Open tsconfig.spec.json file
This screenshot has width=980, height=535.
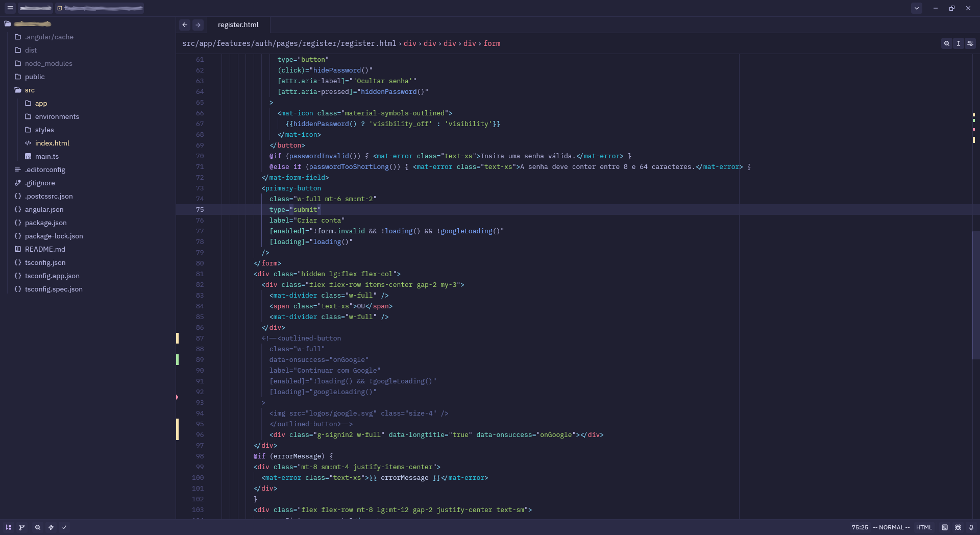(54, 289)
